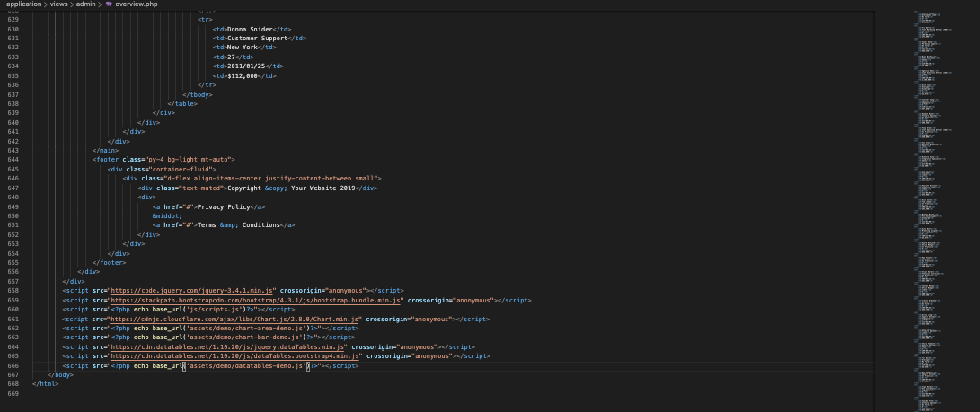980x412 pixels.
Task: Open the admin breadcrumb segment
Action: pyautogui.click(x=85, y=4)
